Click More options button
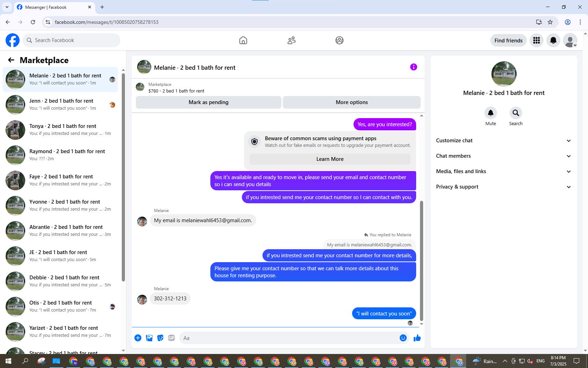588x368 pixels. [352, 102]
